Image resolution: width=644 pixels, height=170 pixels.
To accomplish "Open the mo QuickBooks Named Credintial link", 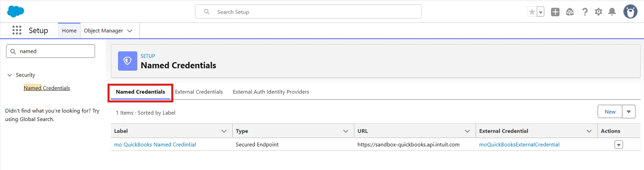I will tap(155, 145).
